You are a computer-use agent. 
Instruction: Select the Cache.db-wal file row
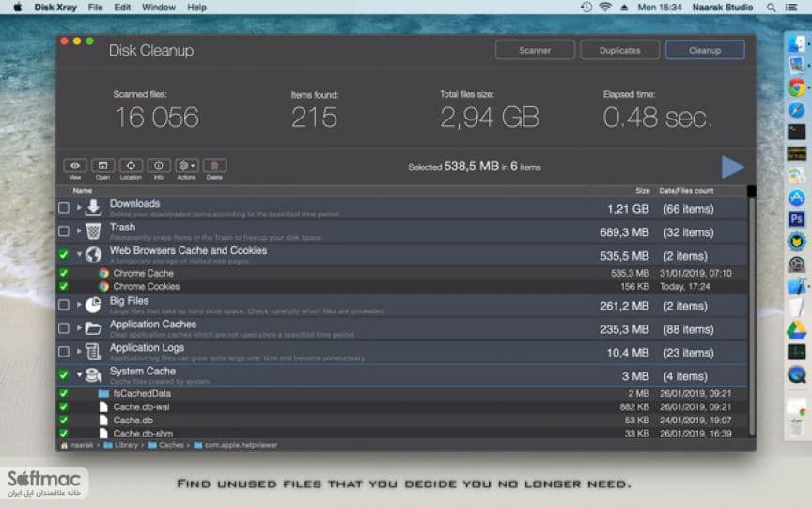click(x=402, y=407)
